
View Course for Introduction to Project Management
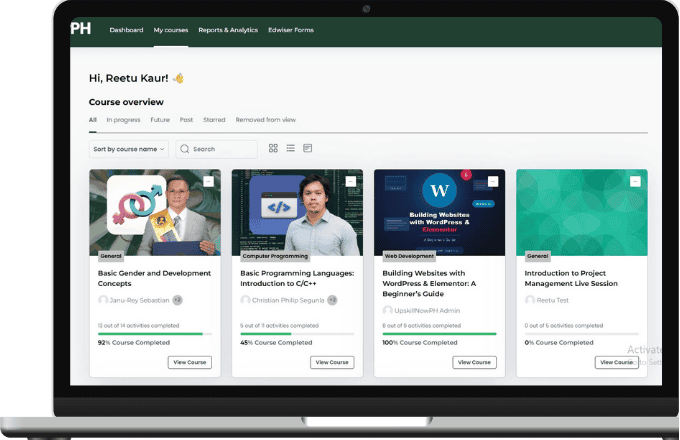pyautogui.click(x=617, y=362)
